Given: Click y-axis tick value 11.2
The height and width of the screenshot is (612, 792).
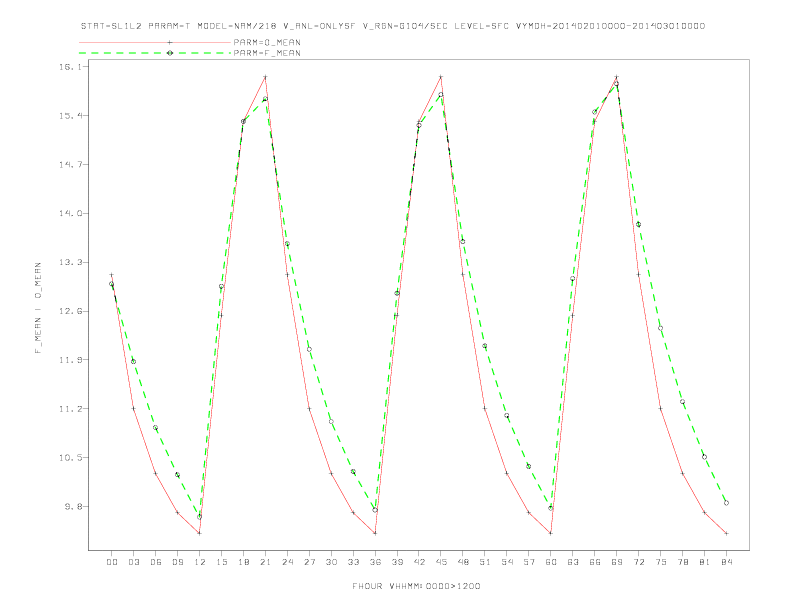Looking at the screenshot, I should click(x=70, y=409).
